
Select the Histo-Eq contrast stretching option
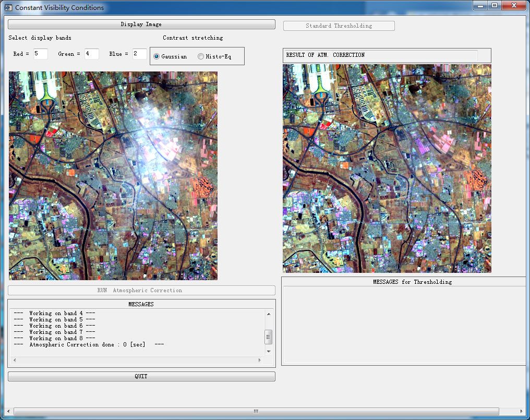(201, 56)
